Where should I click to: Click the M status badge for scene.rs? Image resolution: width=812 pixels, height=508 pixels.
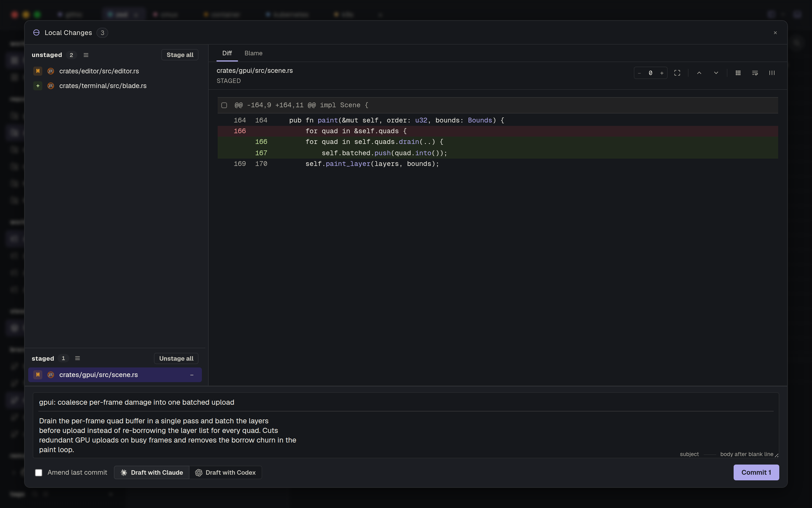pos(38,375)
